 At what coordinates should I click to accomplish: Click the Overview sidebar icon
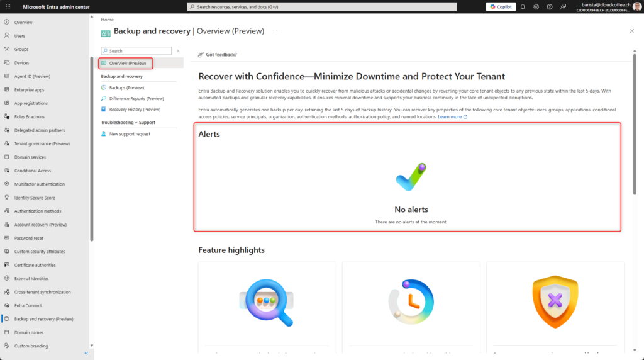pyautogui.click(x=6, y=22)
